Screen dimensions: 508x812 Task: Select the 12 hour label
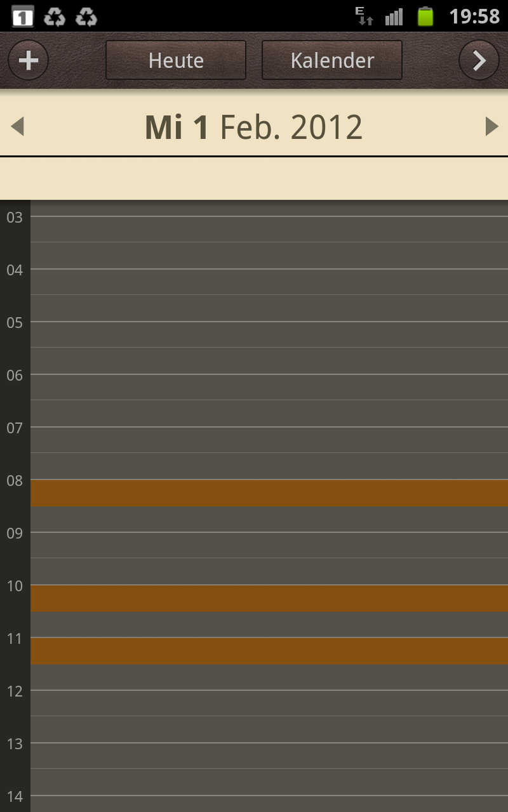coord(15,691)
